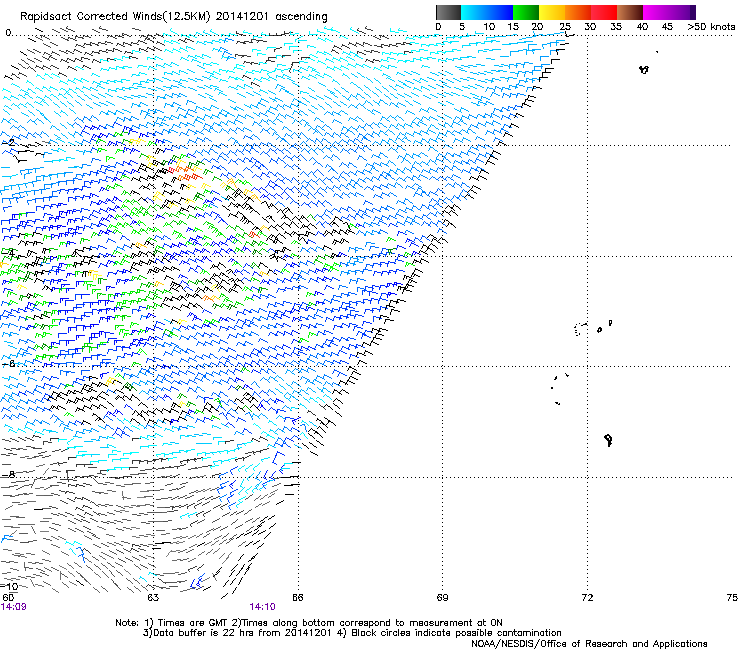Click the legend label '40'
Screen dimensions: 740x650
[x=642, y=27]
